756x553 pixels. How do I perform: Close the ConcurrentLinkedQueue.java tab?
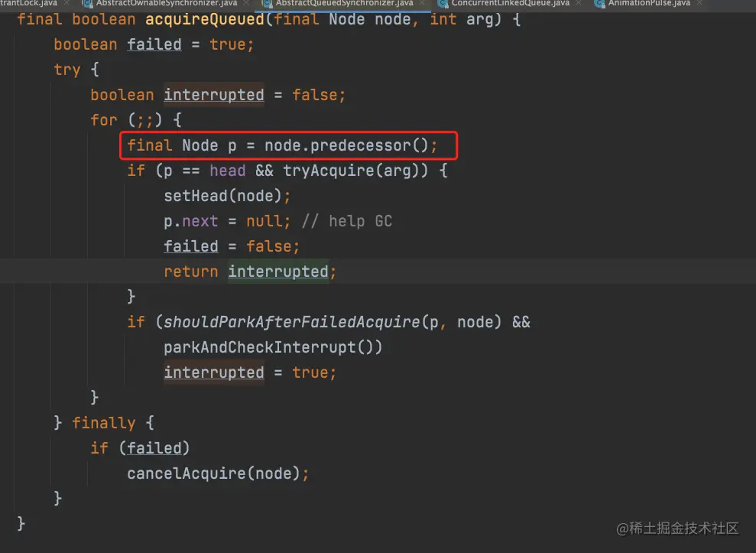(x=578, y=3)
